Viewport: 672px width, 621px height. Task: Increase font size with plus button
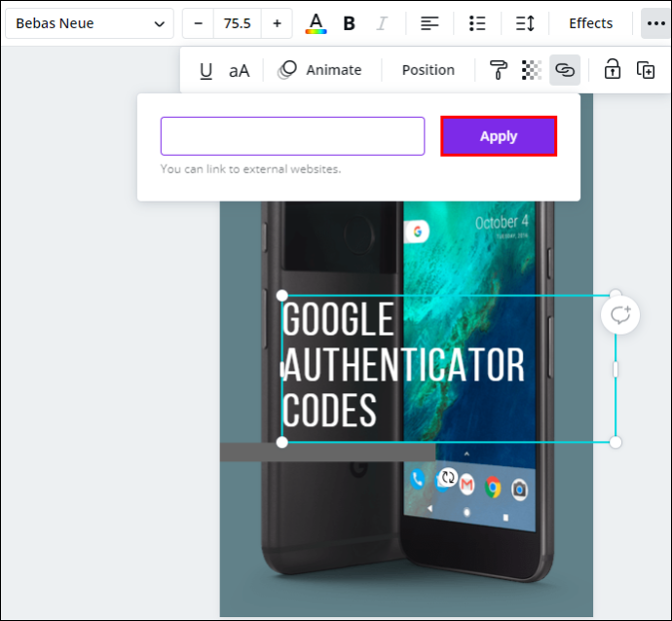(277, 23)
